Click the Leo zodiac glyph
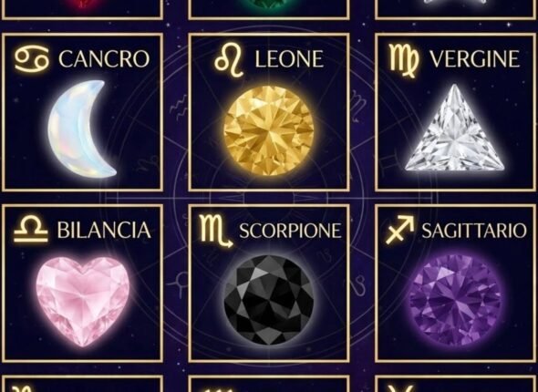Screen dimensions: 538x392 pos(229,59)
